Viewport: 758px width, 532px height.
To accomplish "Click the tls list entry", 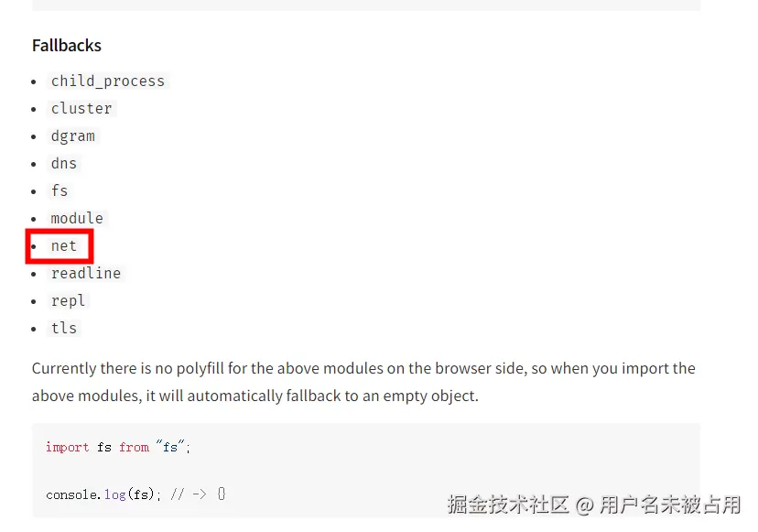I will pos(64,328).
